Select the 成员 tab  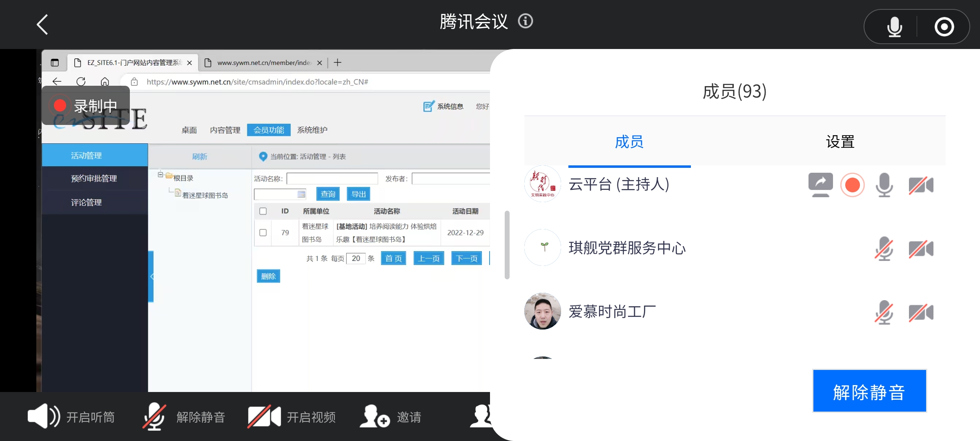(x=629, y=142)
